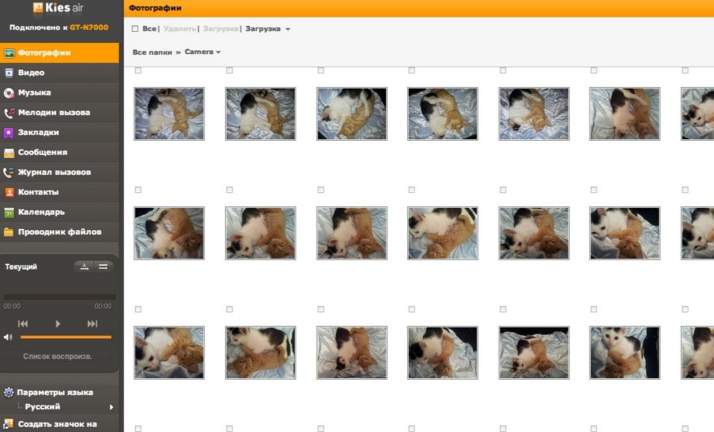Click the greyed Загрузка upload button
The width and height of the screenshot is (714, 432).
(220, 29)
